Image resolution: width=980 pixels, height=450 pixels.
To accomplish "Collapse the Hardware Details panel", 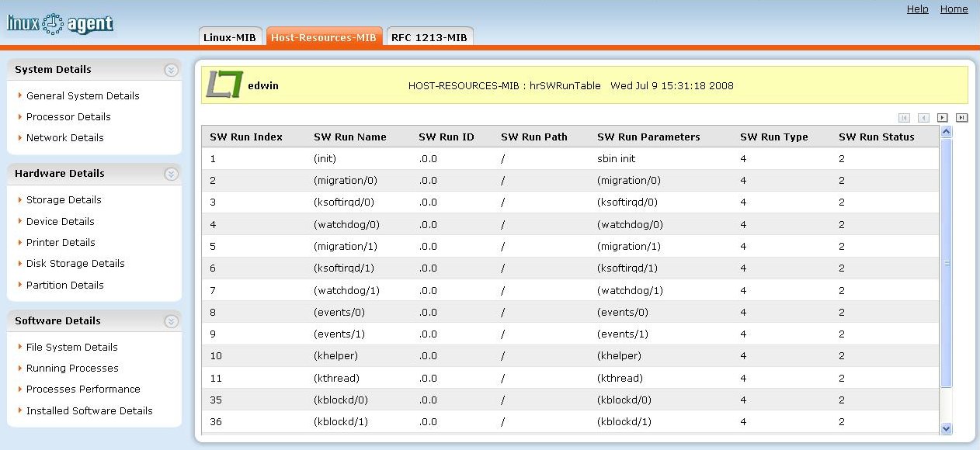I will 171,174.
